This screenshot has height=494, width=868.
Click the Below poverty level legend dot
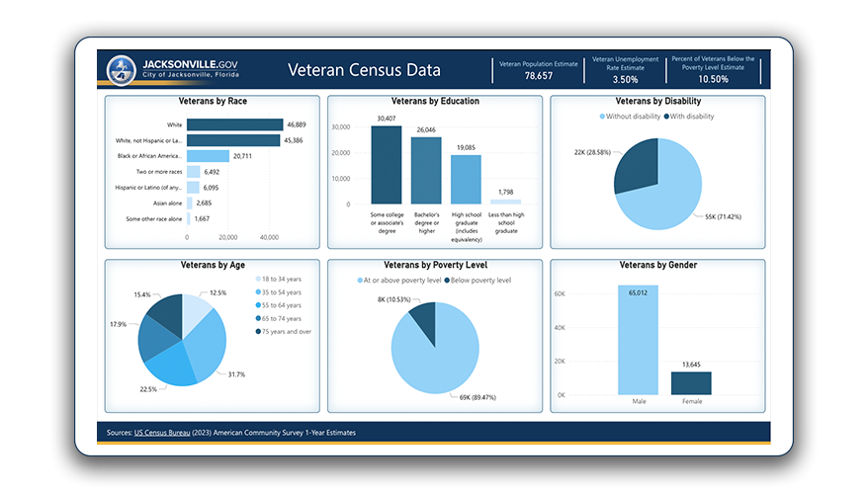click(447, 281)
